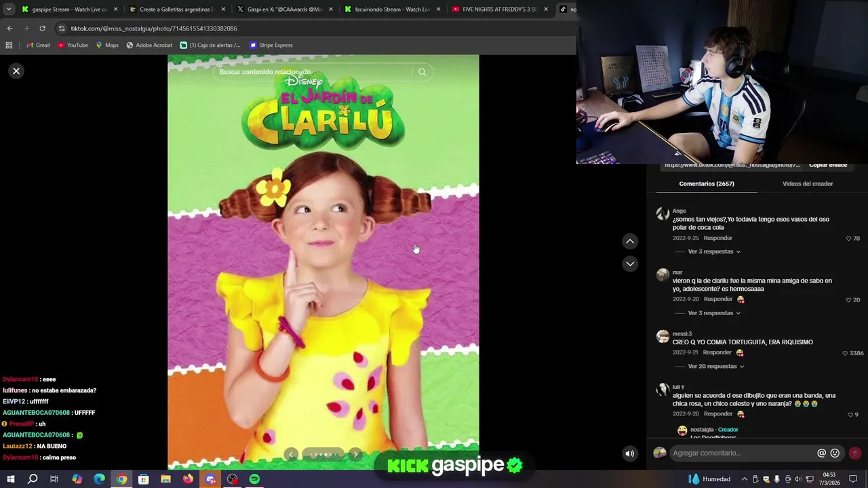Viewport: 868px width, 488px height.
Task: Open Windows taskbar search
Action: 33,479
